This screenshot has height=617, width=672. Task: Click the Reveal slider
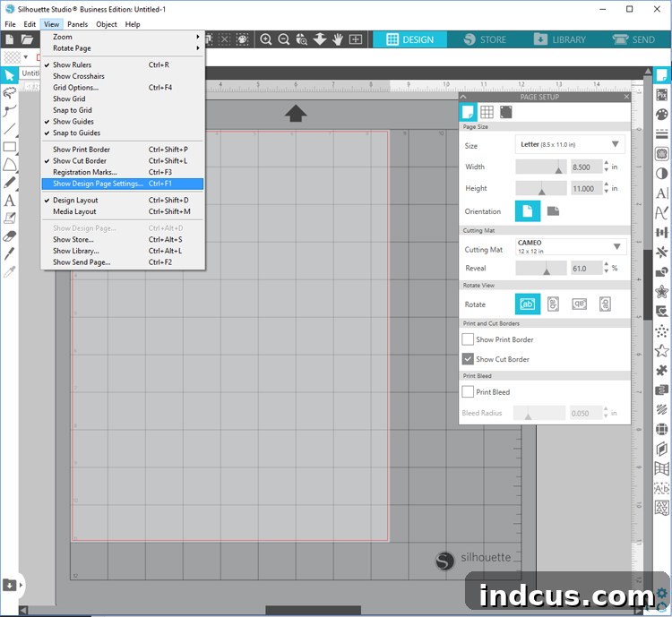coord(541,269)
